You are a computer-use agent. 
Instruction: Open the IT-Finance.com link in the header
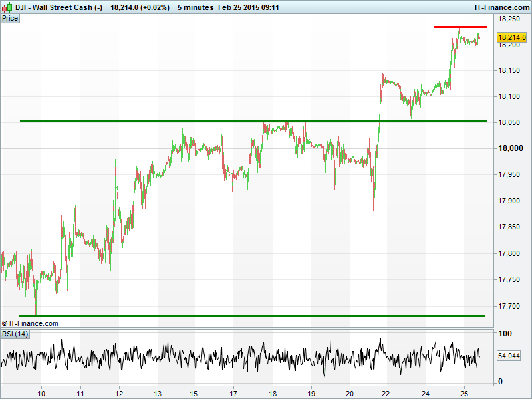click(x=501, y=7)
